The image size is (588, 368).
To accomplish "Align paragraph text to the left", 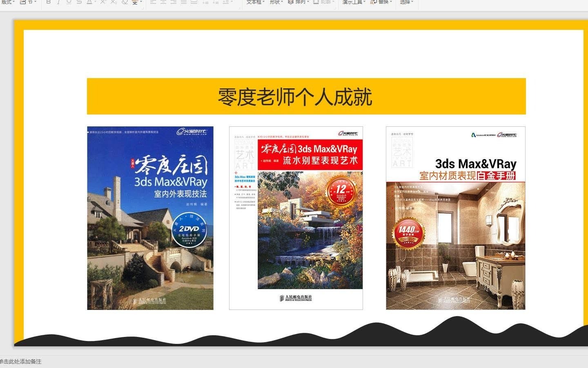I will click(x=153, y=2).
